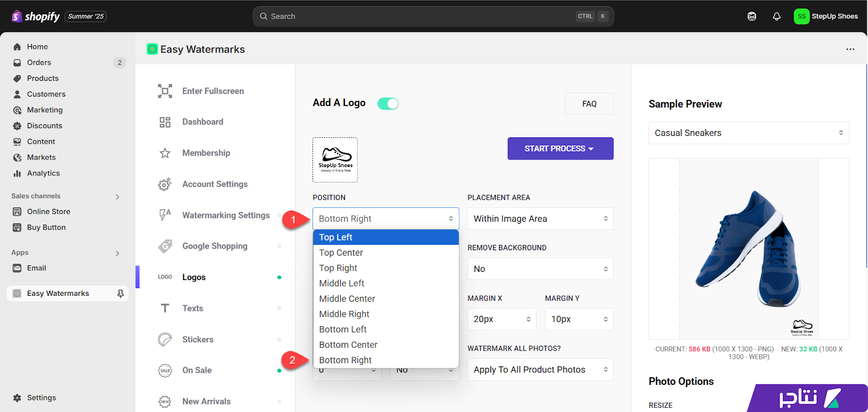This screenshot has height=412, width=868.
Task: Click the Content icon in sidebar
Action: tap(17, 141)
